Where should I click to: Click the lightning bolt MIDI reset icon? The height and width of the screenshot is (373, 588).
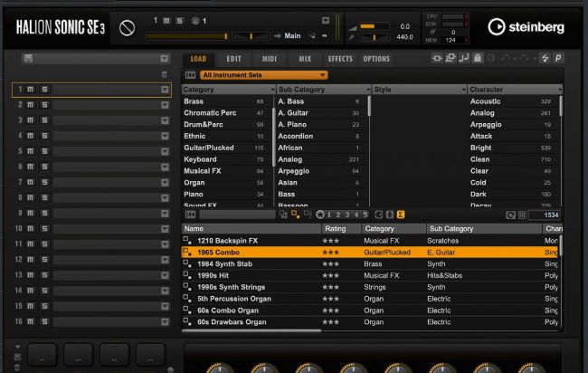pyautogui.click(x=545, y=58)
